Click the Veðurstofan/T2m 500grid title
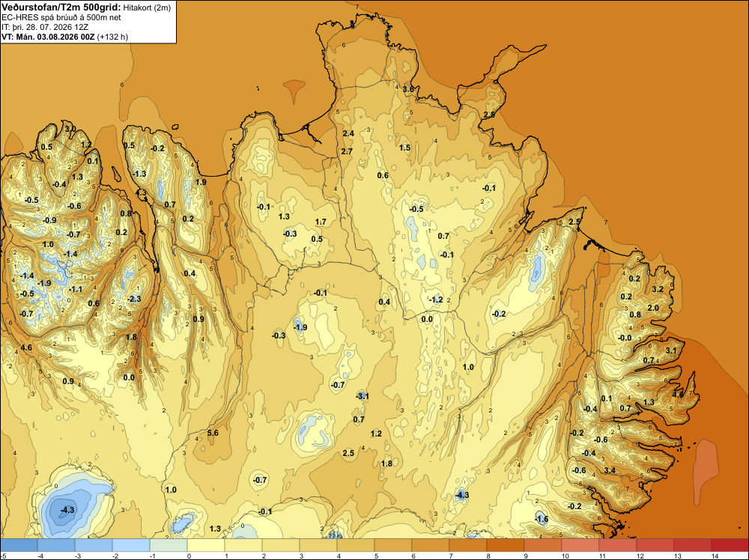The height and width of the screenshot is (560, 749). tap(61, 7)
